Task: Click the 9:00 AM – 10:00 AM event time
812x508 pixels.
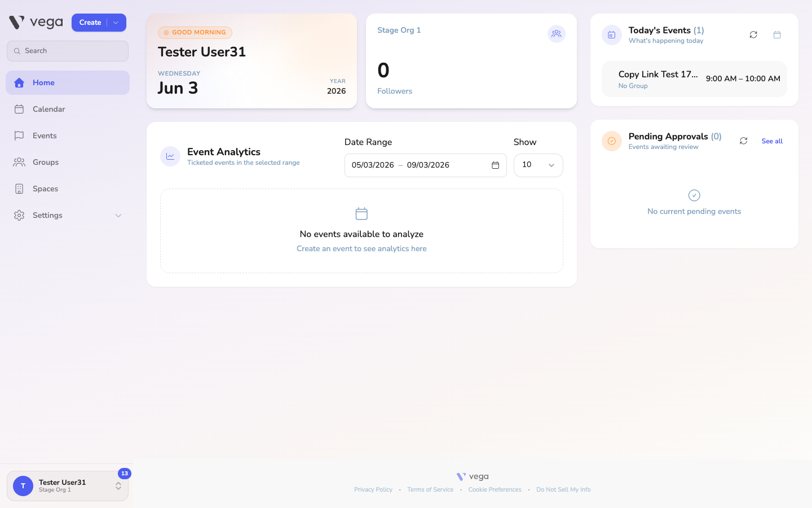Action: [743, 79]
